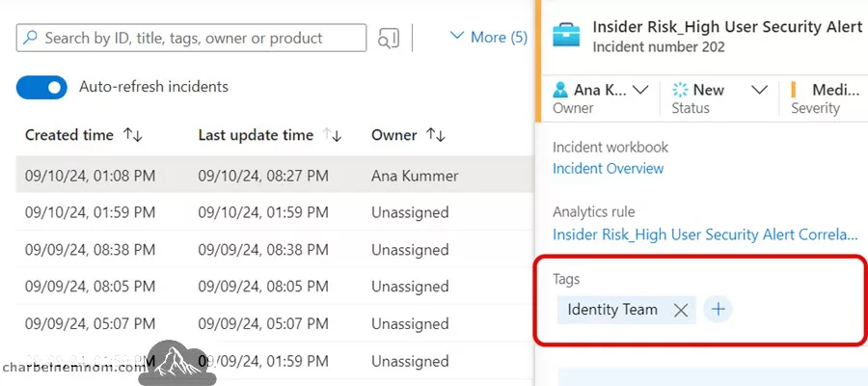Click the 09/10/24, 08:27 PM last update cell

pyautogui.click(x=263, y=176)
